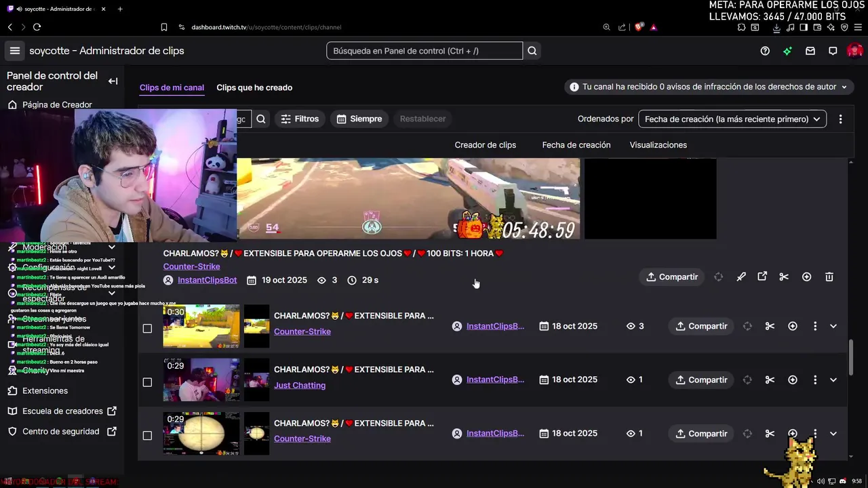The width and height of the screenshot is (868, 488).
Task: Share the expanded 19 oct clip via Compartir
Action: pyautogui.click(x=672, y=277)
